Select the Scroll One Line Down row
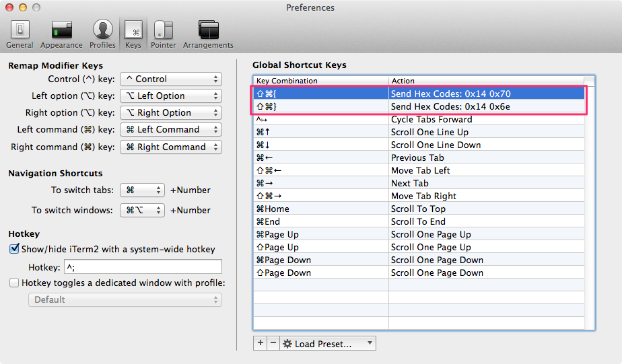622x364 pixels. tap(419, 145)
